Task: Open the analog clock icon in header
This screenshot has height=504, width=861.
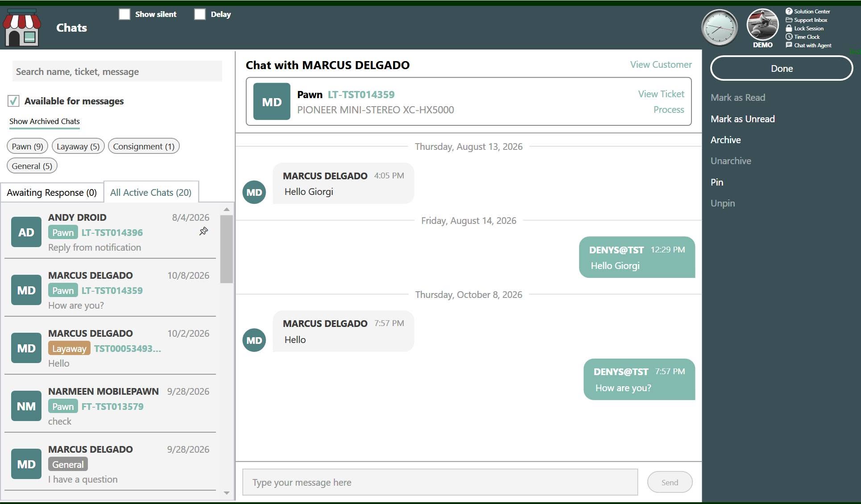Action: click(x=719, y=28)
